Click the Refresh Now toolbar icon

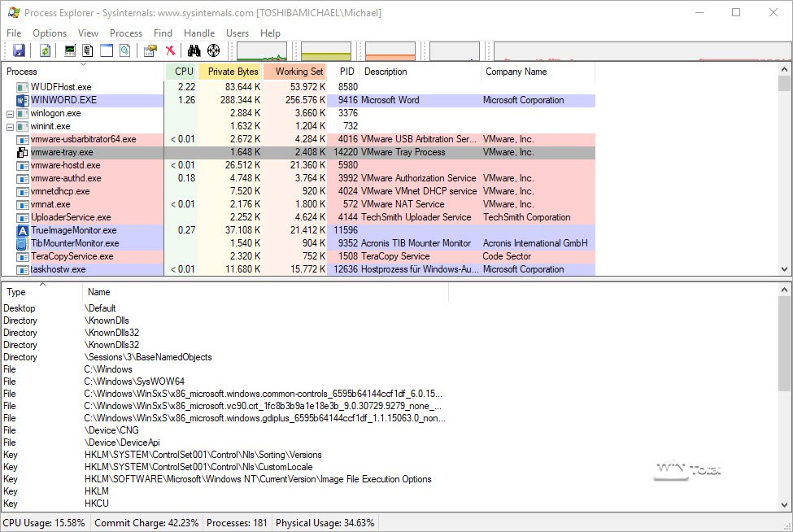tap(46, 50)
